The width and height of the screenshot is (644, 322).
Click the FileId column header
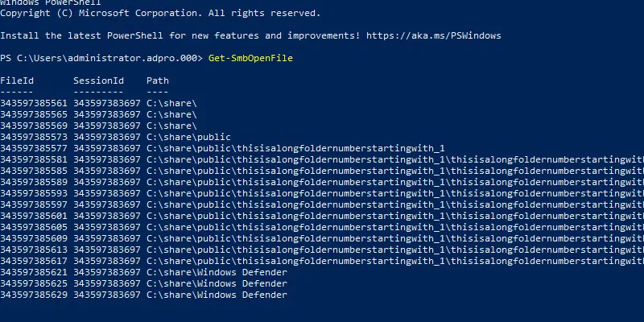17,80
